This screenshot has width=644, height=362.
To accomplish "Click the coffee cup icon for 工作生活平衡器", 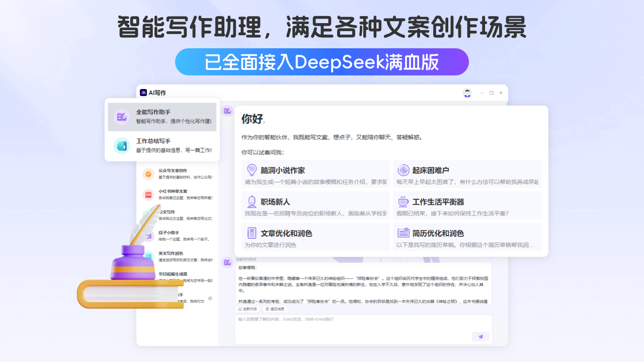I will coord(403,202).
